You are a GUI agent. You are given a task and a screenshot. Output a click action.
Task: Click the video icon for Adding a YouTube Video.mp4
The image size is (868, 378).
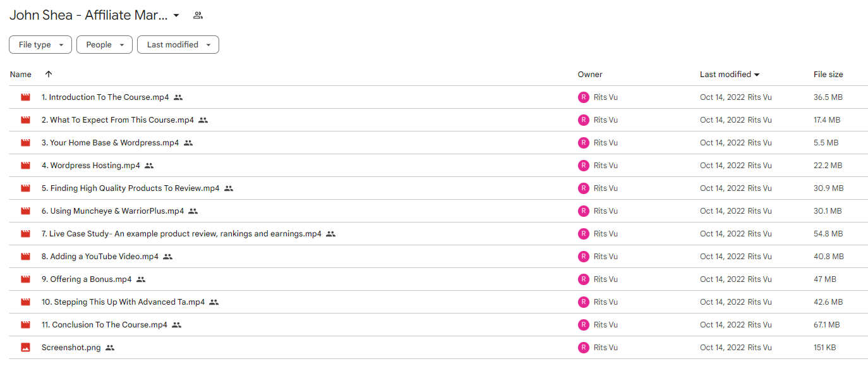point(25,257)
